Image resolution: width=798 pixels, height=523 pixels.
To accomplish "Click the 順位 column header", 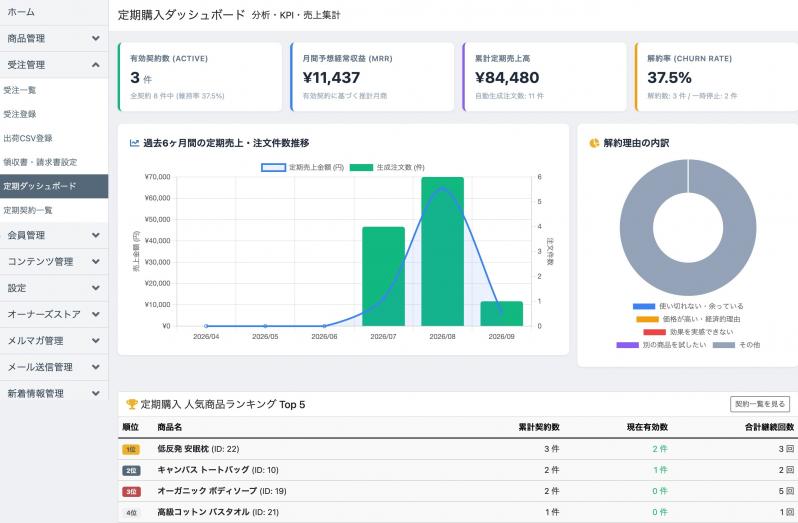I will (131, 427).
